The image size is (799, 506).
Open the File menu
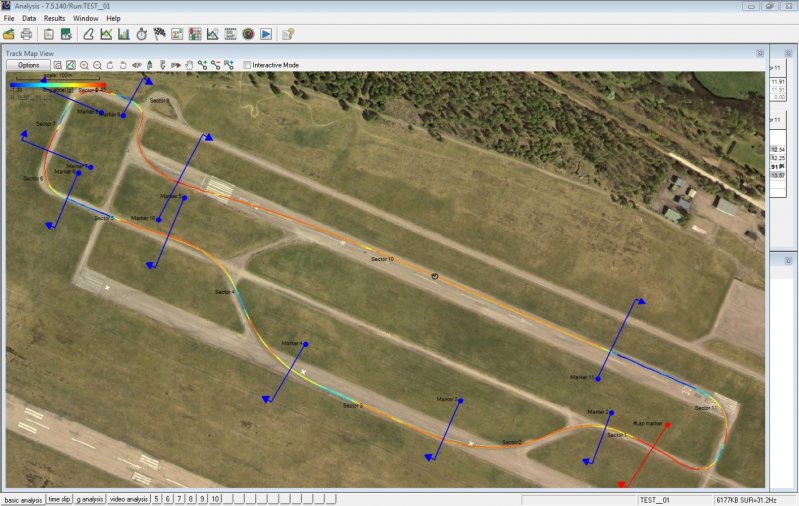coord(9,18)
